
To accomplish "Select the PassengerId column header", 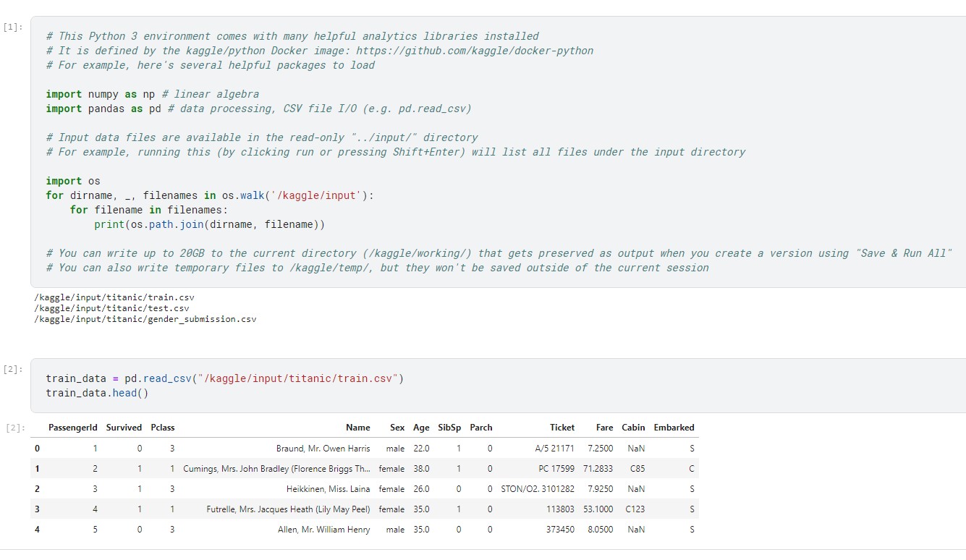I will click(x=72, y=427).
